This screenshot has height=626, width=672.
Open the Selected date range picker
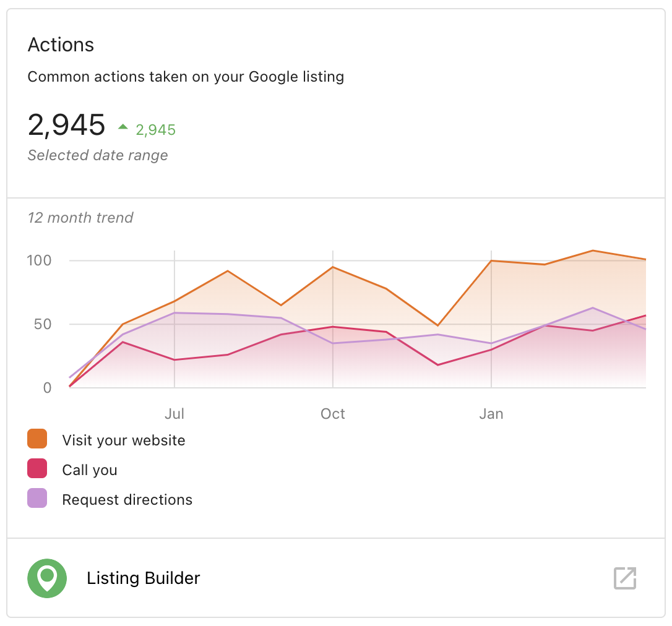(97, 155)
